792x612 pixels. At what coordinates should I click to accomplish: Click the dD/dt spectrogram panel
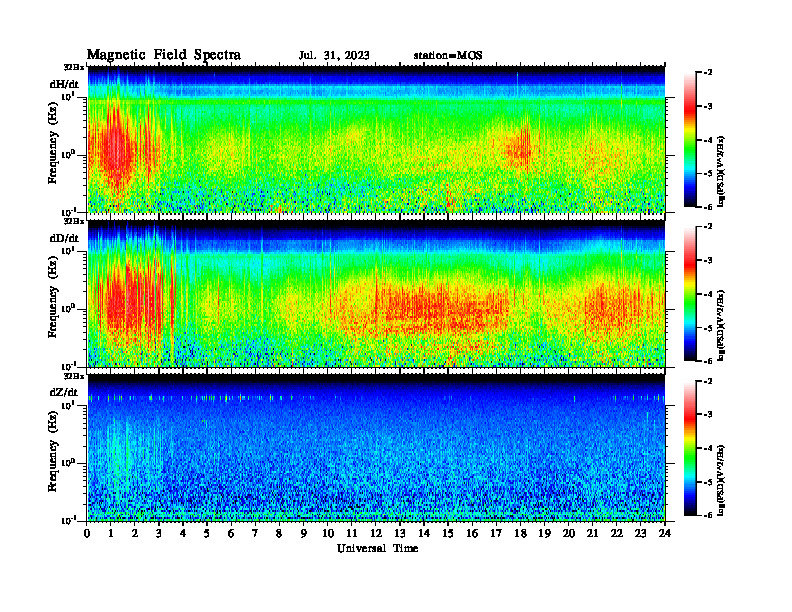[x=376, y=293]
